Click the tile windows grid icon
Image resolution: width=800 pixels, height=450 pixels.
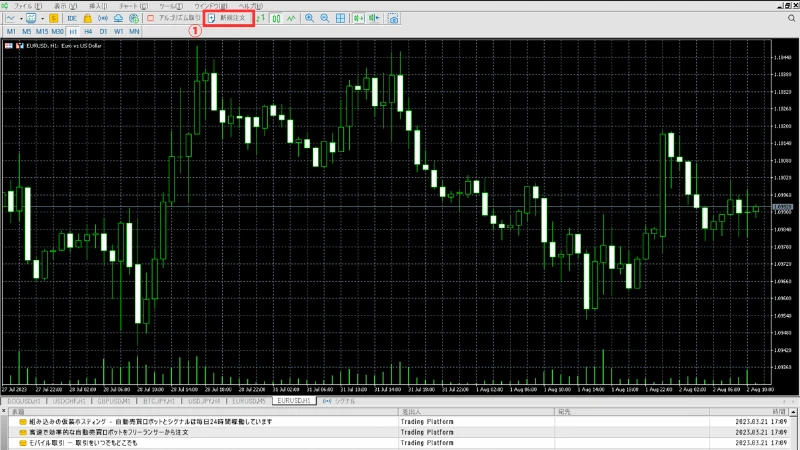(x=340, y=18)
